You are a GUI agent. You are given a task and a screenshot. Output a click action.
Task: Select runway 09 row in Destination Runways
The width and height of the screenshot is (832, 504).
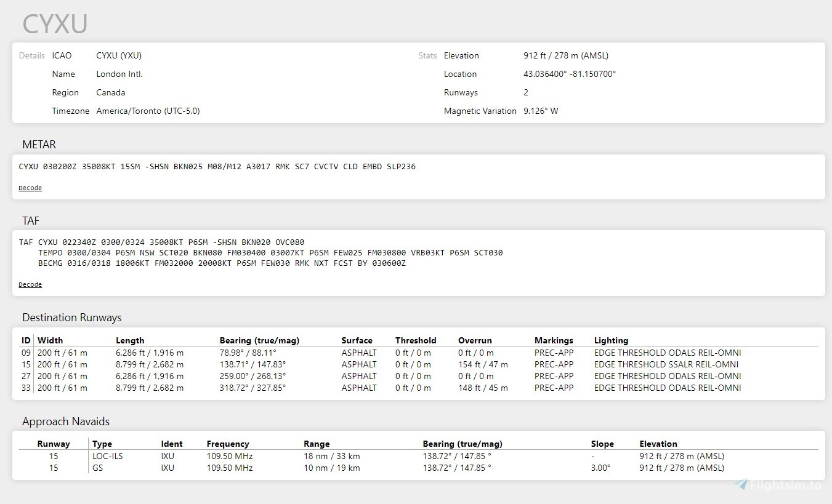[246, 353]
